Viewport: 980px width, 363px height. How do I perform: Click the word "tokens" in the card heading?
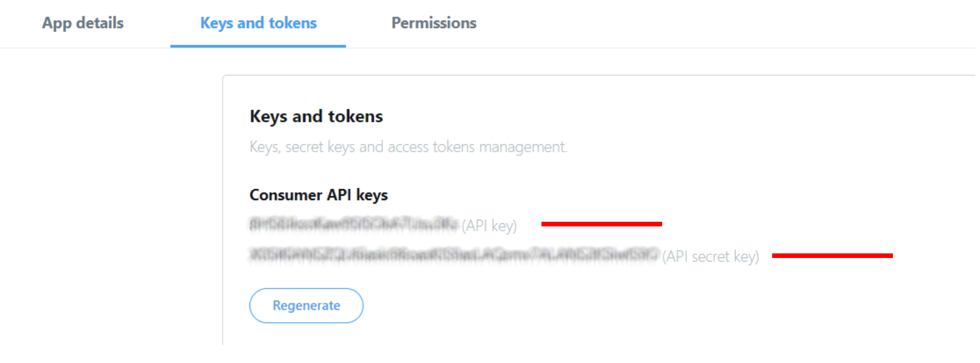click(x=355, y=116)
